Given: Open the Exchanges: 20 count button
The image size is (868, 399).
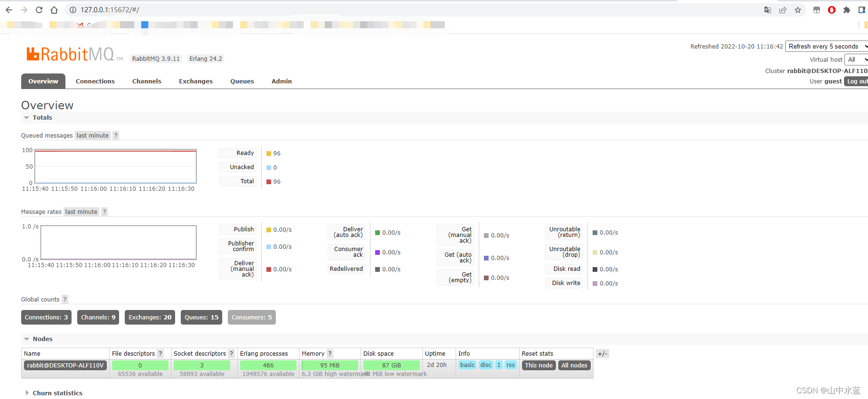Looking at the screenshot, I should pos(150,318).
